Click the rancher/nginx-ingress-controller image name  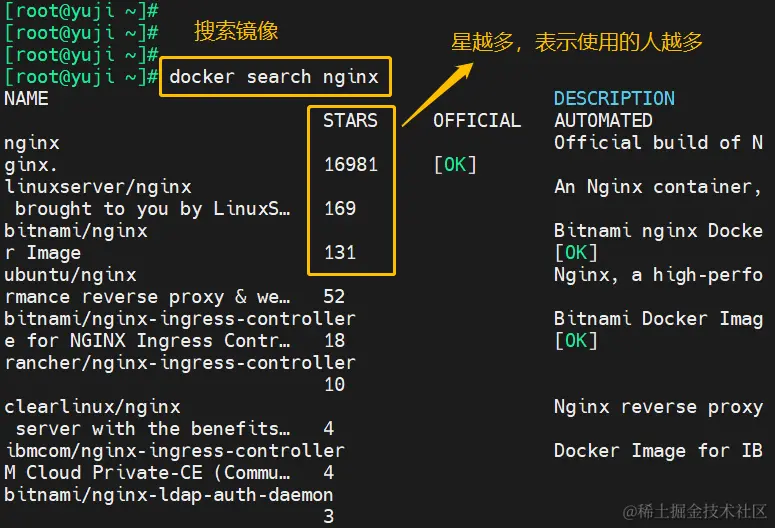pyautogui.click(x=180, y=363)
